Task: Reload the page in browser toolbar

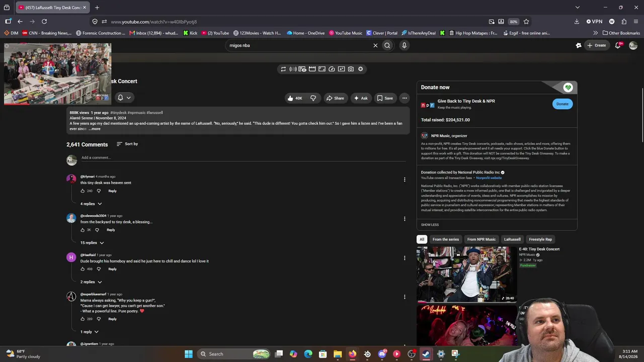Action: pyautogui.click(x=44, y=22)
